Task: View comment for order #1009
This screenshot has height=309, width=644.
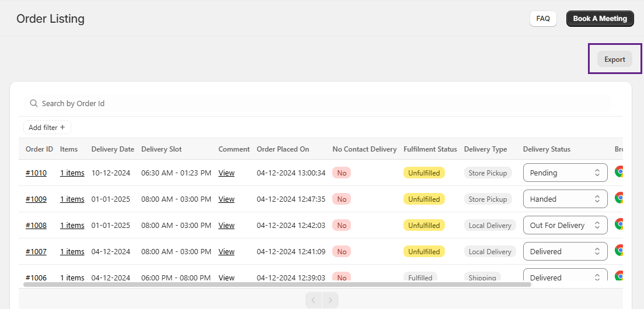Action: pos(227,199)
